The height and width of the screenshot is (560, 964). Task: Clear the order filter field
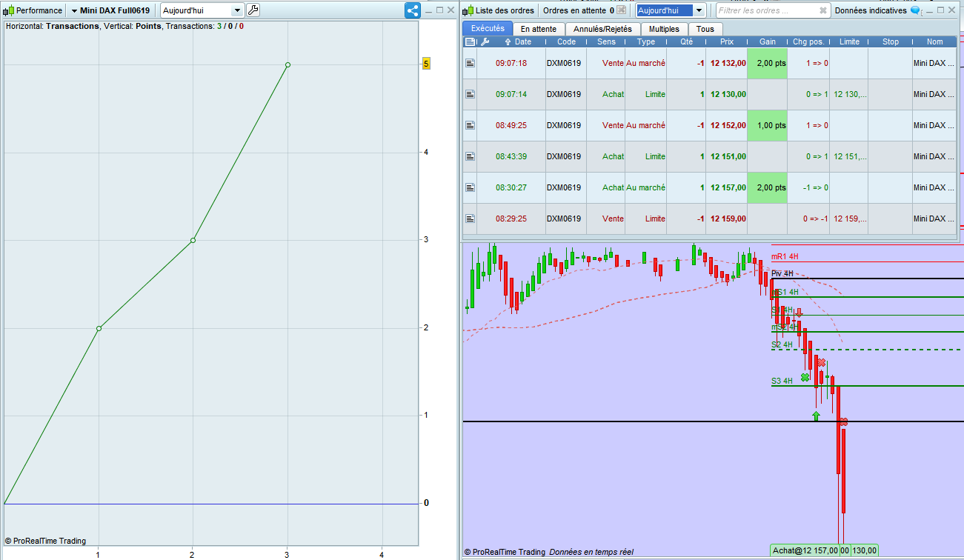(x=823, y=11)
